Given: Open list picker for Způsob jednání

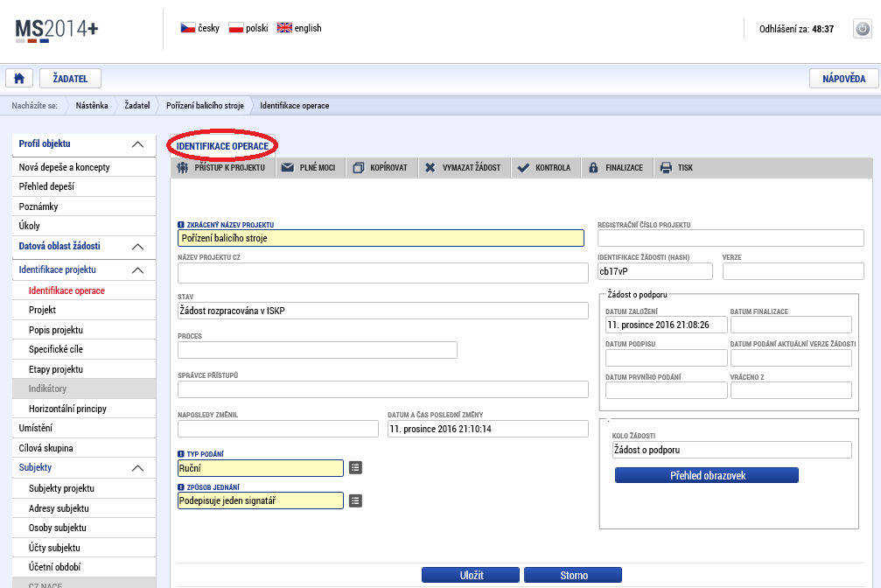Looking at the screenshot, I should coord(355,500).
